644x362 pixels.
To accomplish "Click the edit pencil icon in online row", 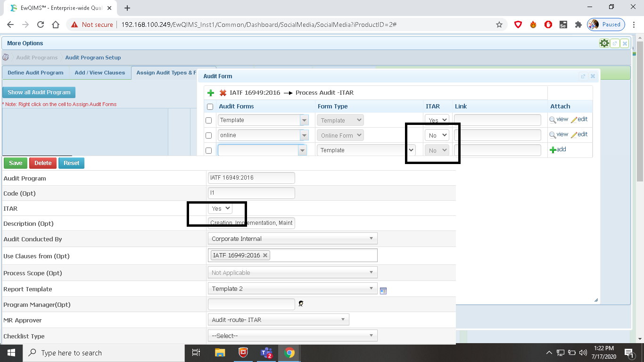I will (x=574, y=135).
